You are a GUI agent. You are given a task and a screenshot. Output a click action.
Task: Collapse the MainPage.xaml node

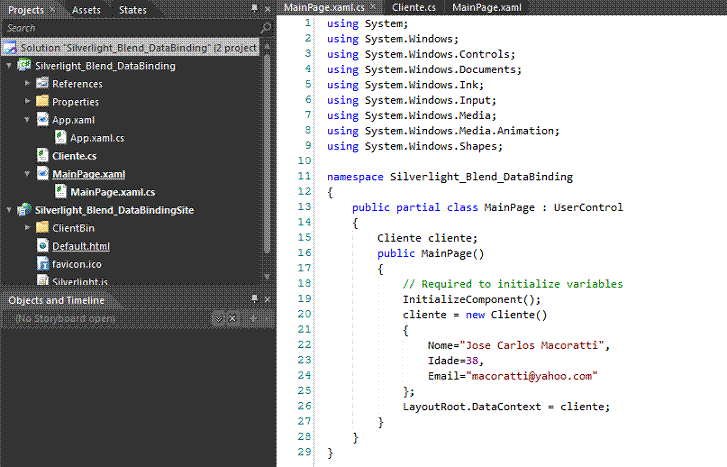[x=27, y=174]
